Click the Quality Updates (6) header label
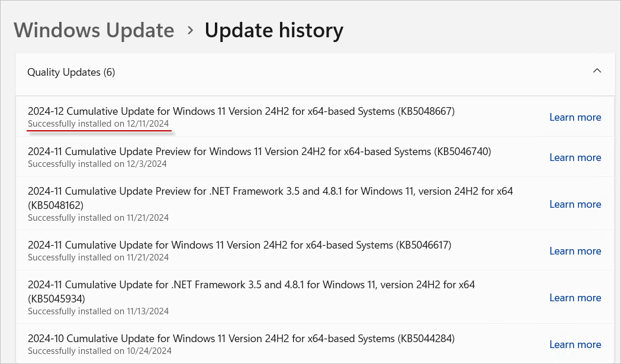621x364 pixels. (x=71, y=72)
